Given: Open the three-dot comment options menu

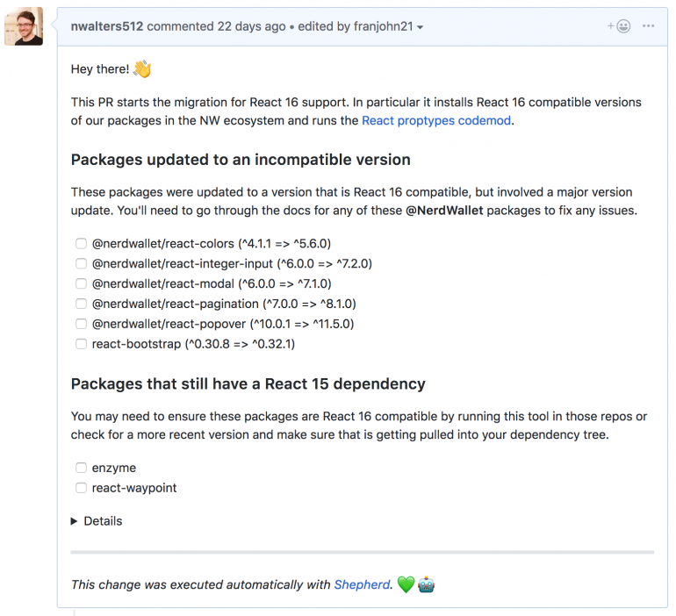Looking at the screenshot, I should coord(648,26).
